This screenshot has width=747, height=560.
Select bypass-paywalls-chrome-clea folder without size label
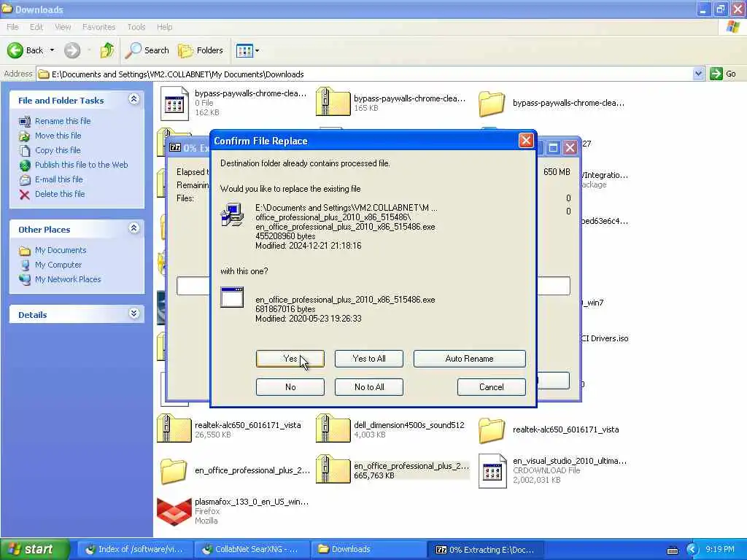click(x=492, y=104)
